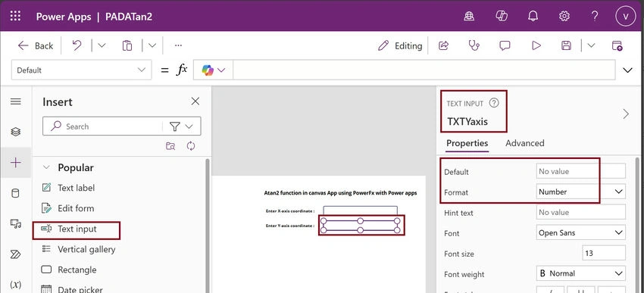This screenshot has width=644, height=293.
Task: Open the settings gear
Action: pos(564,16)
